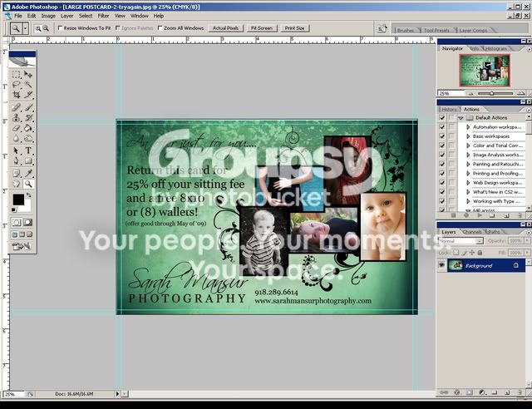Click the Print Size button

(x=294, y=28)
